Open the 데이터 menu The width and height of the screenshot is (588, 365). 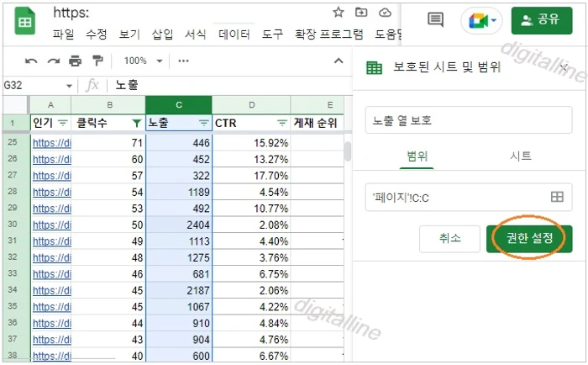pos(234,34)
